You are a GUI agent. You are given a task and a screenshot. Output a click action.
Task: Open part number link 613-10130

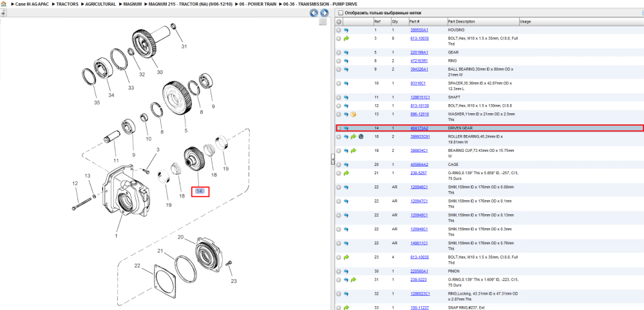tap(419, 105)
